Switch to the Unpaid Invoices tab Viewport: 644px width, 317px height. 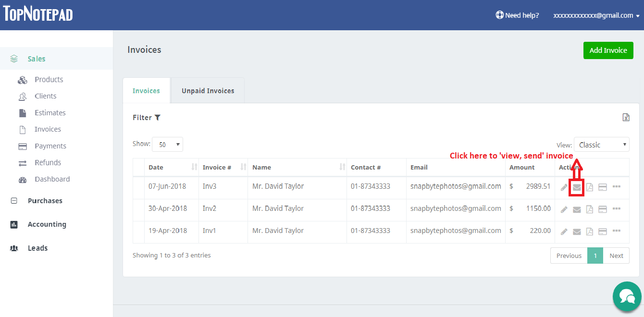[208, 90]
